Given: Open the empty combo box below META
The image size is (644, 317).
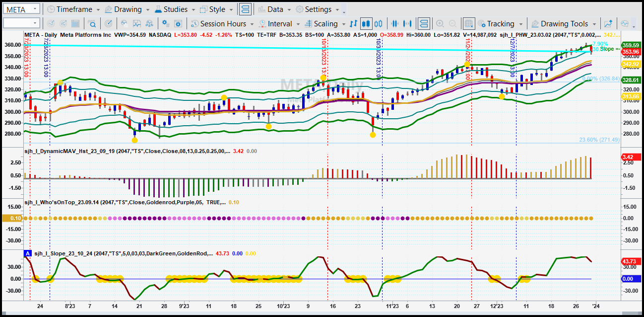Looking at the screenshot, I should [x=21, y=23].
